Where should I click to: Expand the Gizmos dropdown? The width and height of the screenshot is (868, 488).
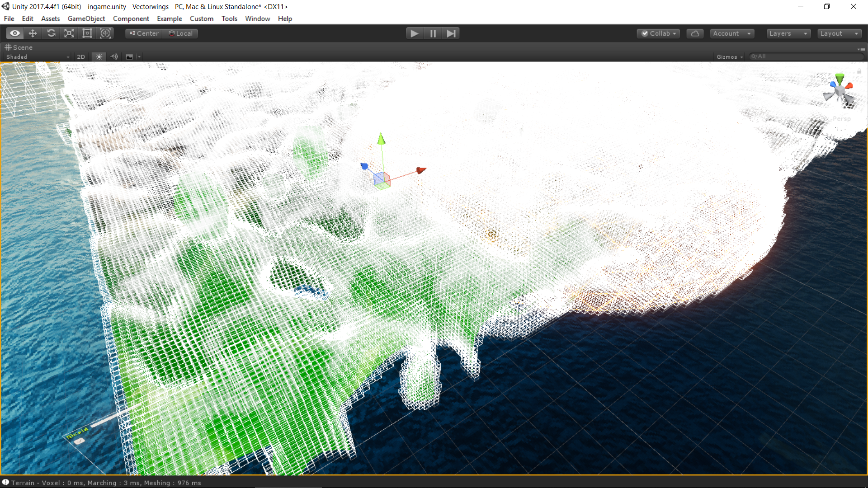[x=729, y=57]
